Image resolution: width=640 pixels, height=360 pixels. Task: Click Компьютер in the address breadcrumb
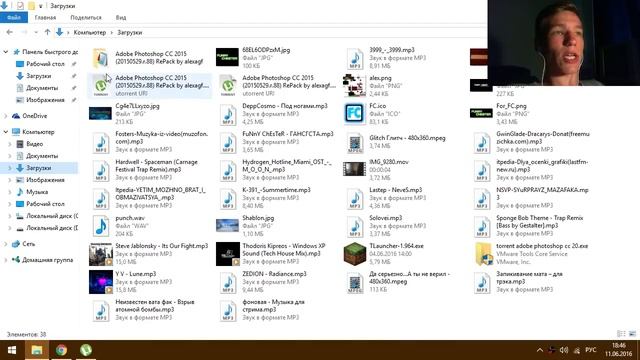tap(90, 32)
